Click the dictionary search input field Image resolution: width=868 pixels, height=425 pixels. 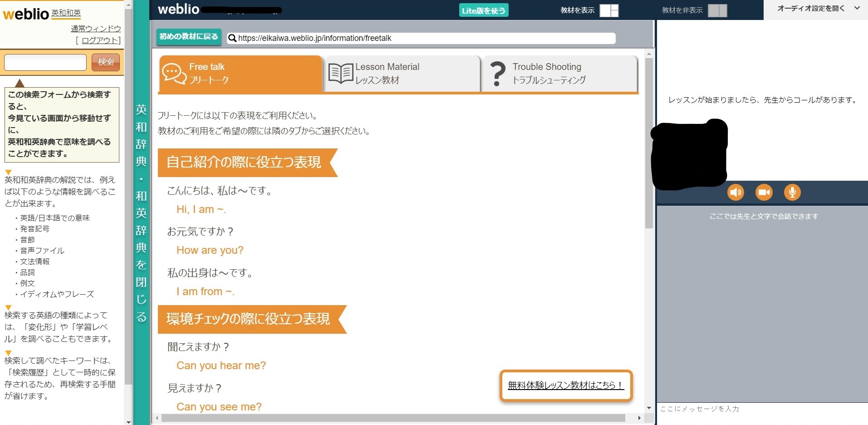click(45, 62)
